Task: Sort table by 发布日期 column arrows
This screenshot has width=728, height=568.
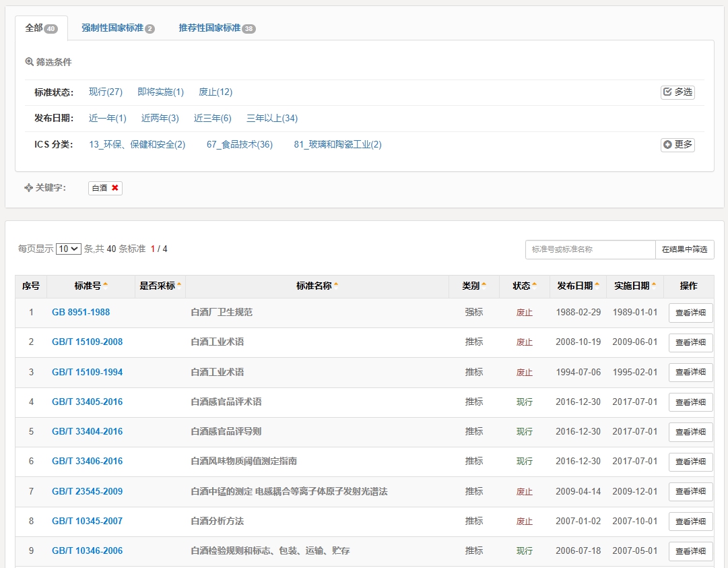Action: click(x=597, y=286)
